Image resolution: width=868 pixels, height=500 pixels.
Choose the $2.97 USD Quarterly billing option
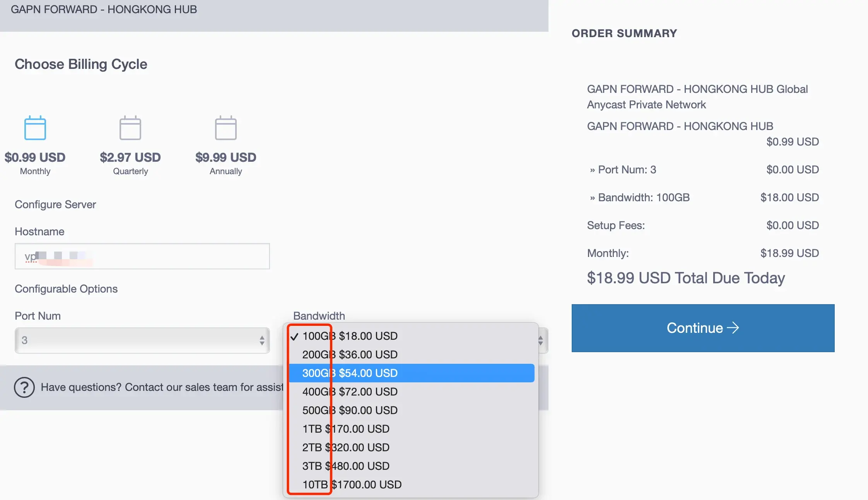click(130, 158)
